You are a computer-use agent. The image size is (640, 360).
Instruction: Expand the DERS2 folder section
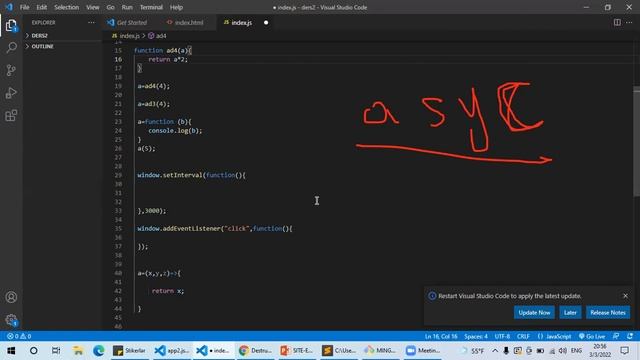pyautogui.click(x=39, y=36)
